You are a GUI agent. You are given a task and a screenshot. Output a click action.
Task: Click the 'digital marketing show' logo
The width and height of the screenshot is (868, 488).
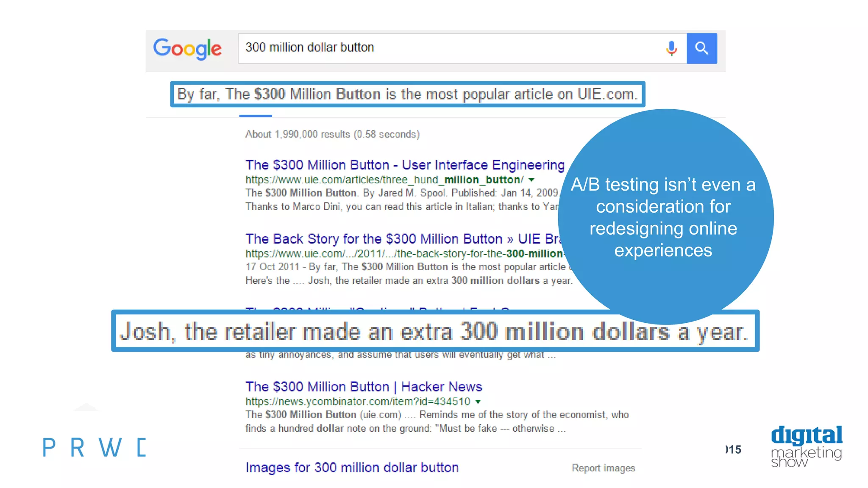[x=807, y=446]
